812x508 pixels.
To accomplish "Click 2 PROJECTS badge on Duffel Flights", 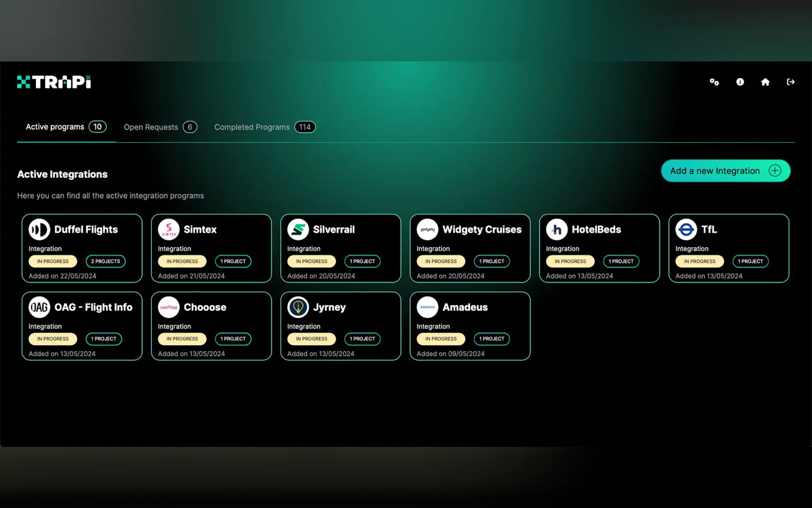I will coord(105,261).
